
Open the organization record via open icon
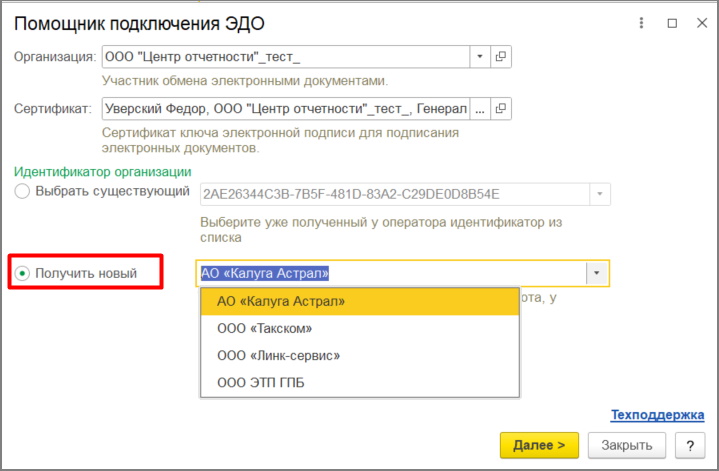(x=501, y=56)
